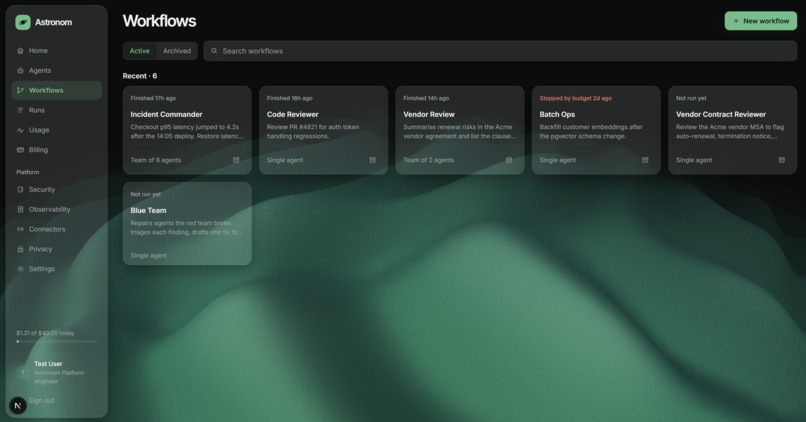Image resolution: width=806 pixels, height=422 pixels.
Task: Click the Test User avatar icon
Action: 23,372
